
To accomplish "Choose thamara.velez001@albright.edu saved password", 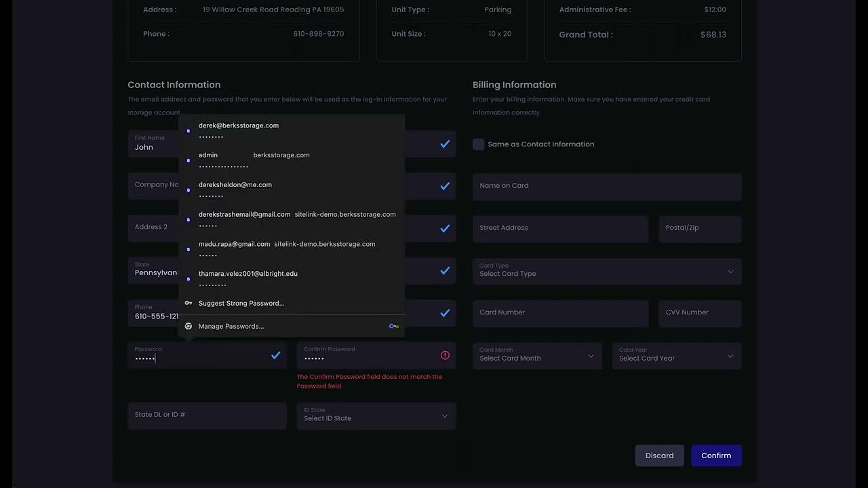I will 292,279.
